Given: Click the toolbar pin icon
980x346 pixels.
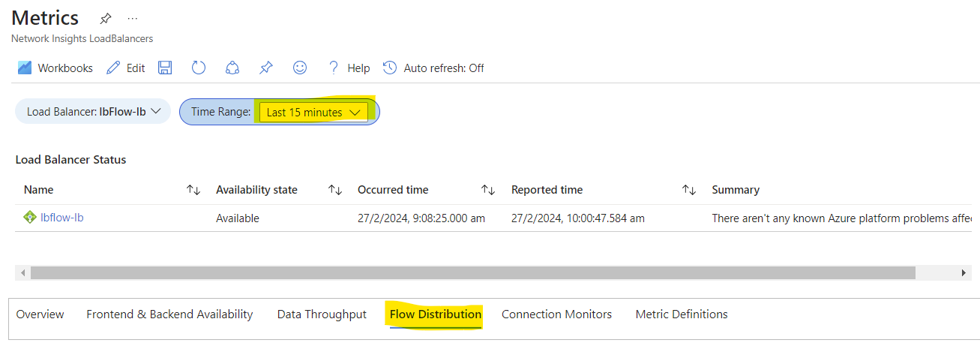Looking at the screenshot, I should tap(265, 68).
